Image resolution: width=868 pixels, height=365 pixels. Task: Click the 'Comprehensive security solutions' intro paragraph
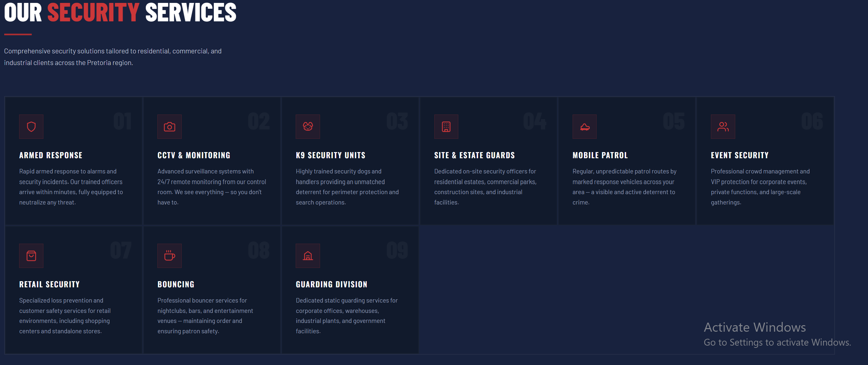point(113,57)
